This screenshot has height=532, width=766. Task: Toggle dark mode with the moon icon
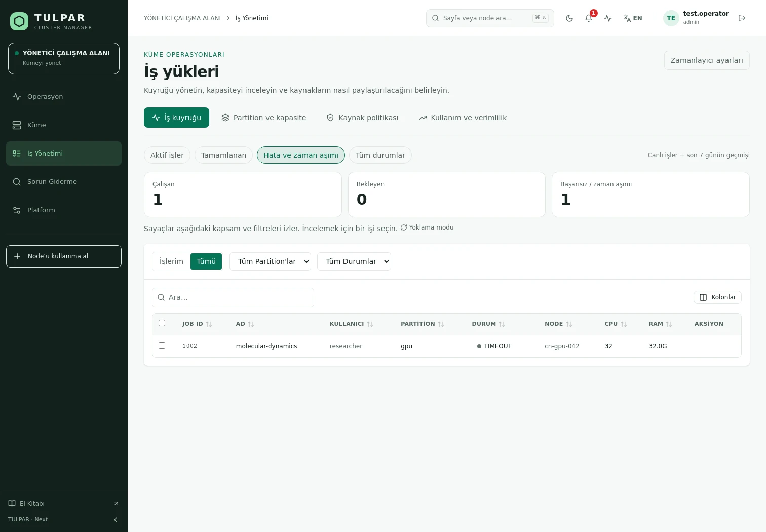569,18
